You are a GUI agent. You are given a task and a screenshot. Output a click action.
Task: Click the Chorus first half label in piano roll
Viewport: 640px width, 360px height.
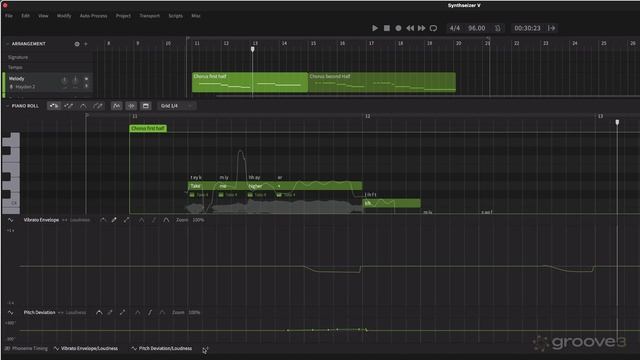coord(148,129)
